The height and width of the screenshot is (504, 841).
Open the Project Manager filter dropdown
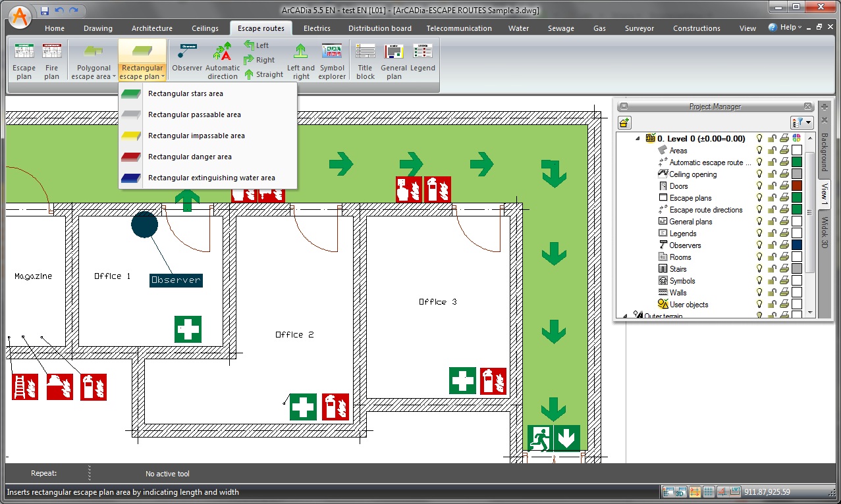click(x=803, y=123)
